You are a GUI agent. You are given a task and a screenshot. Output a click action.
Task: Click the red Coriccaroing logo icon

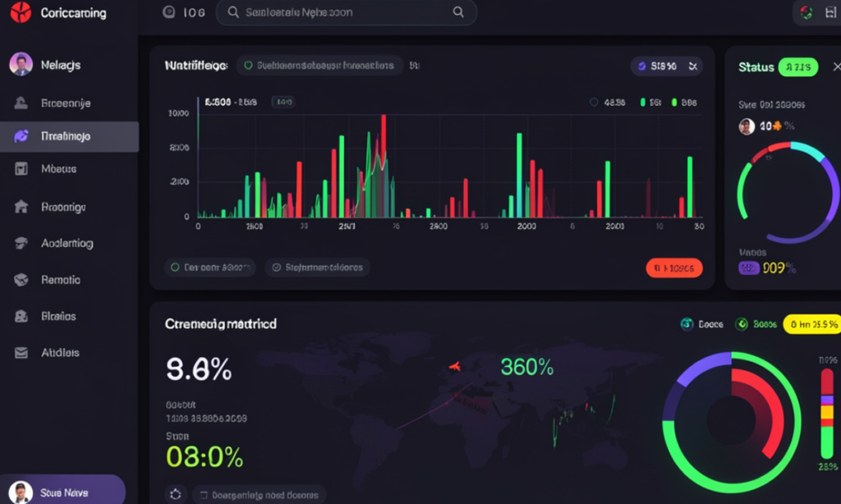coord(21,12)
